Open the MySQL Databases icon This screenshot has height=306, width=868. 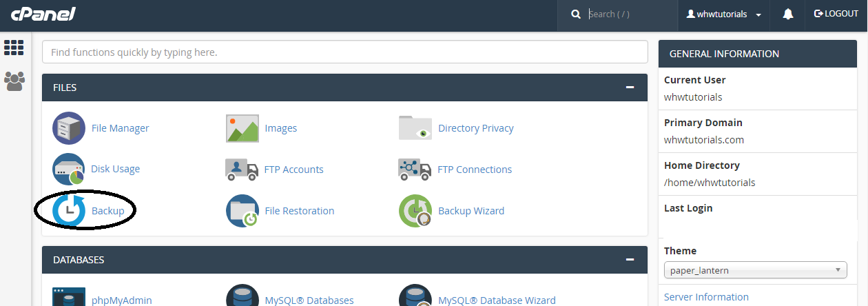pyautogui.click(x=242, y=296)
